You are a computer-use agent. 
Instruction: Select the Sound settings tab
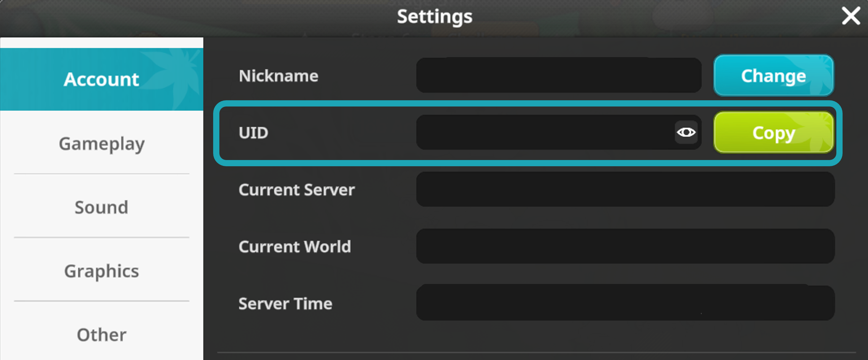point(101,207)
